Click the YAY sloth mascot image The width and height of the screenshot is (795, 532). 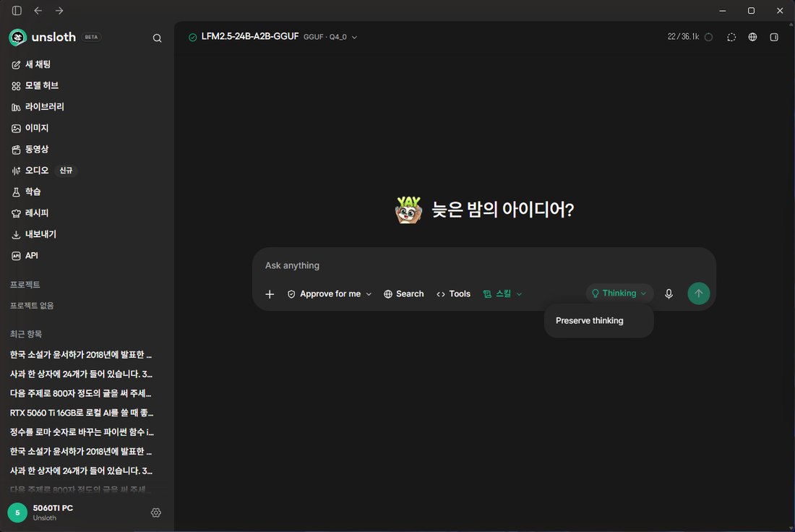(x=408, y=210)
